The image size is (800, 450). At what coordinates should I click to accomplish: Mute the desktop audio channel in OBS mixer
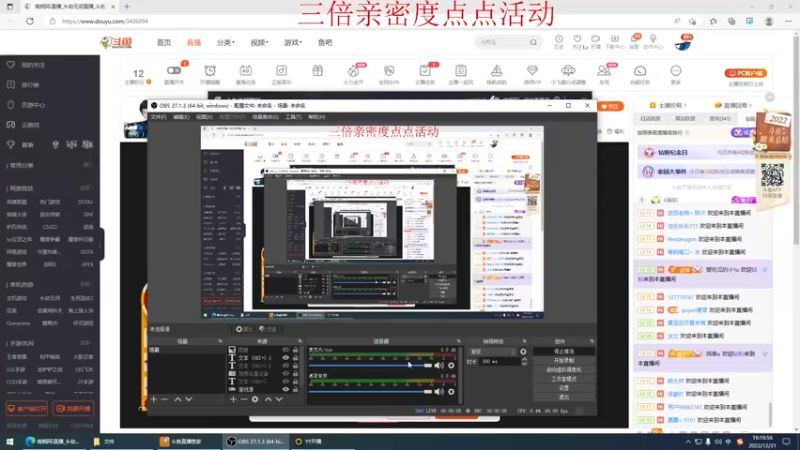pyautogui.click(x=439, y=391)
